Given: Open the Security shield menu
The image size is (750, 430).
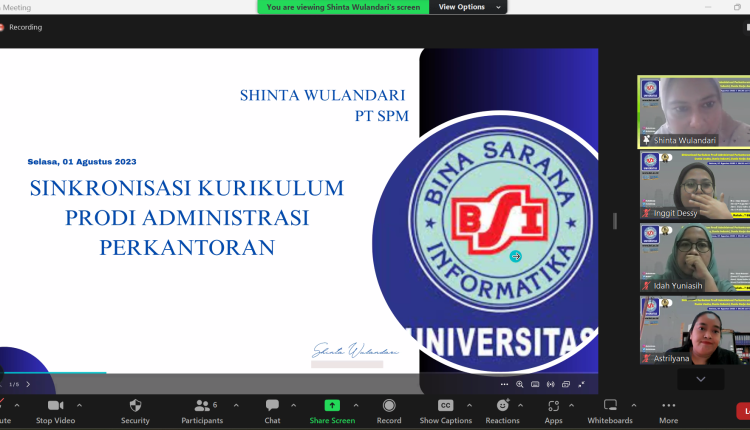Looking at the screenshot, I should click(x=135, y=412).
